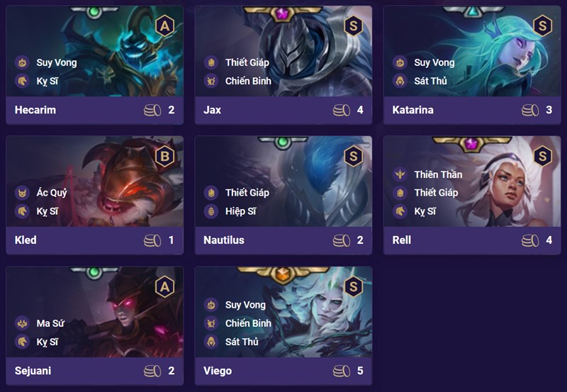Click the orange gem emblem above Viego's card
The height and width of the screenshot is (392, 567).
[x=283, y=274]
